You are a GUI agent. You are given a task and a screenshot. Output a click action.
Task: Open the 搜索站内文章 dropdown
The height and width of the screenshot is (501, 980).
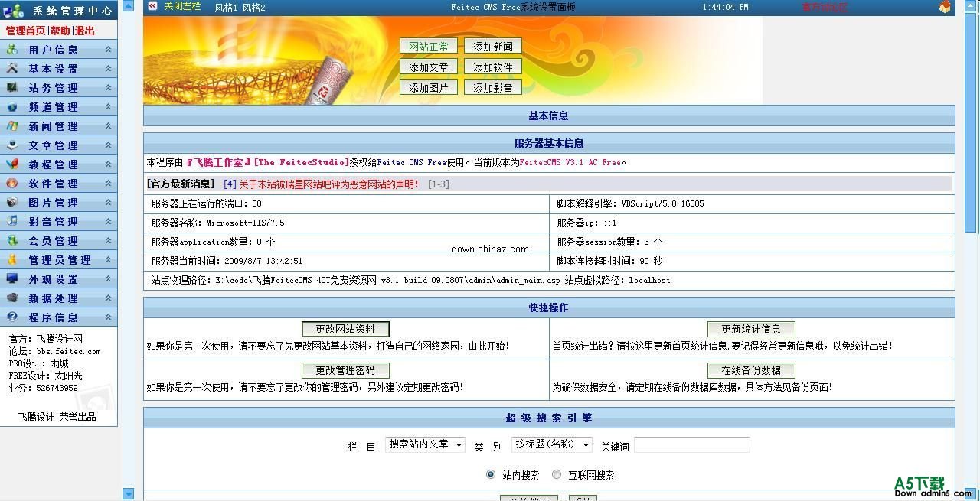click(x=425, y=444)
